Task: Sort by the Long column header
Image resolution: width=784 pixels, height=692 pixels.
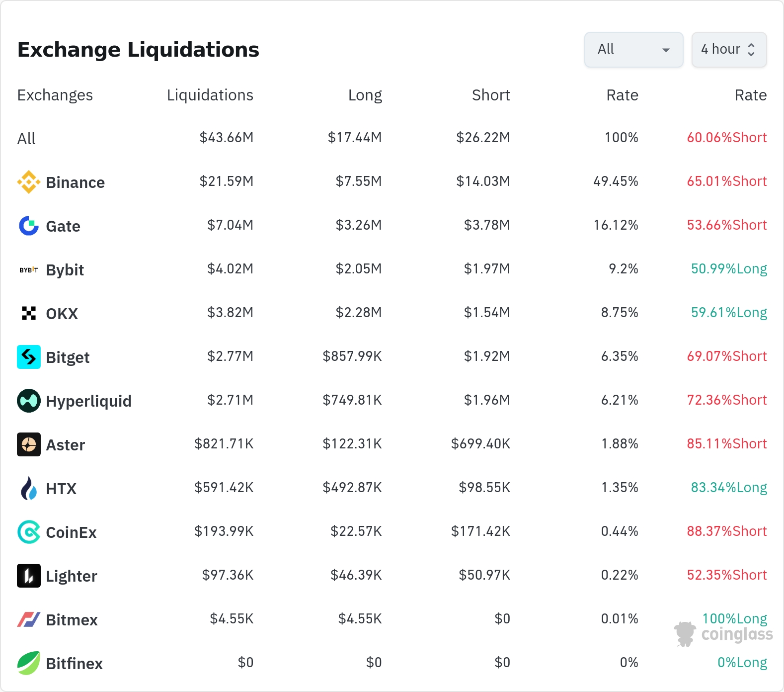Action: coord(365,95)
